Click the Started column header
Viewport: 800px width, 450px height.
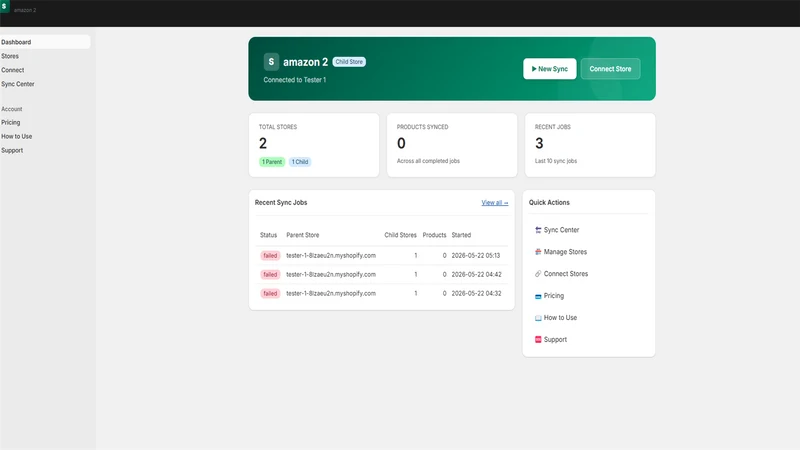pyautogui.click(x=461, y=235)
